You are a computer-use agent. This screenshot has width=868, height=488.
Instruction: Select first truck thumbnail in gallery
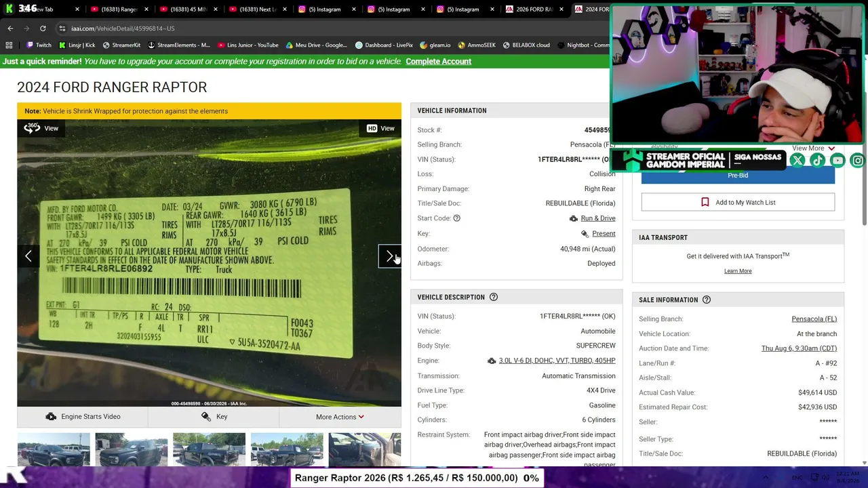(54, 450)
